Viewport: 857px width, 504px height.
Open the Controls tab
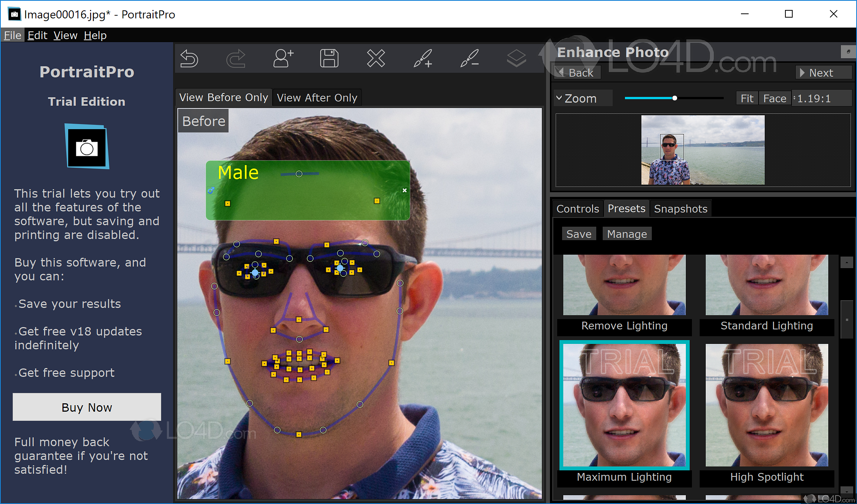coord(577,209)
